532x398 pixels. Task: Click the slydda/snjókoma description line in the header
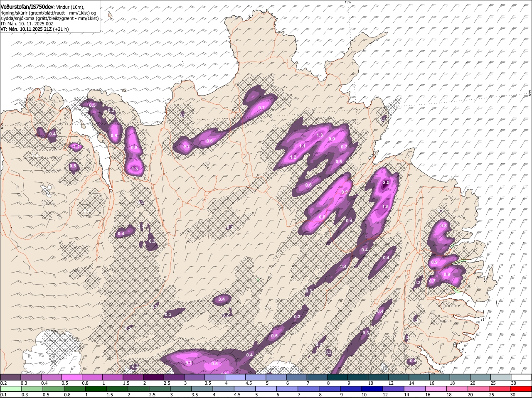click(x=49, y=18)
